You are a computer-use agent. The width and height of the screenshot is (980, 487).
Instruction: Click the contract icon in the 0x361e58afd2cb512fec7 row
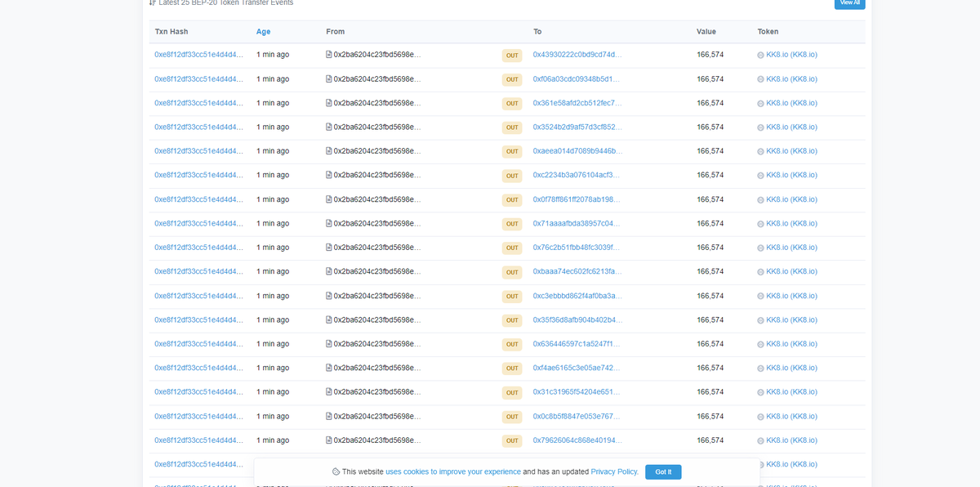(x=329, y=103)
